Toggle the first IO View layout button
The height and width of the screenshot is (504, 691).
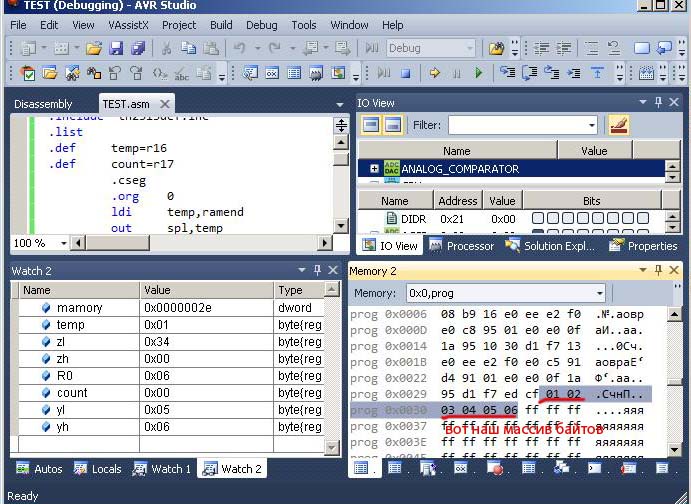point(370,125)
